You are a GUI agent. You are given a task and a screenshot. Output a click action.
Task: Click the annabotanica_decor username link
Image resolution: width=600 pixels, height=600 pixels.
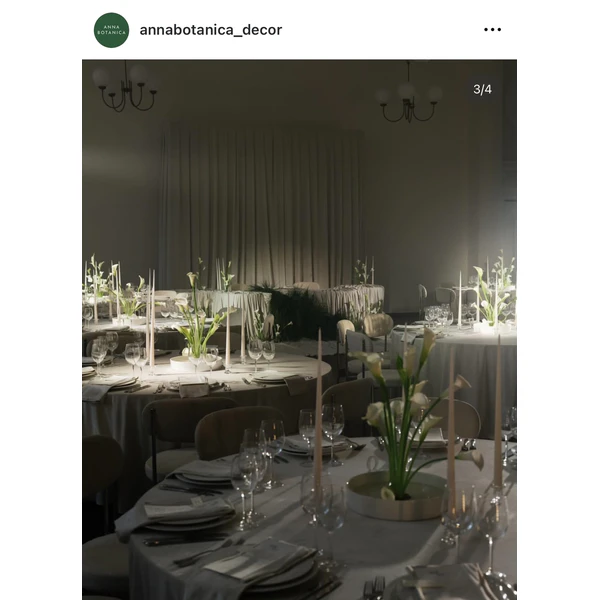[211, 30]
